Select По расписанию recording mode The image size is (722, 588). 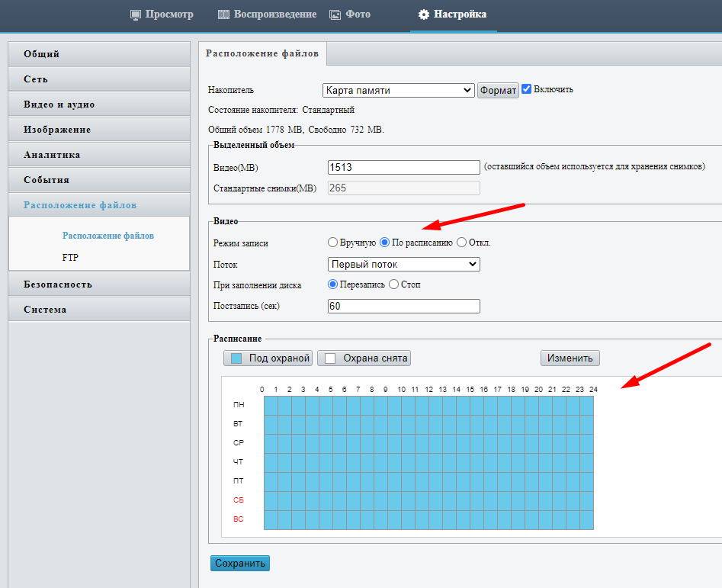384,243
